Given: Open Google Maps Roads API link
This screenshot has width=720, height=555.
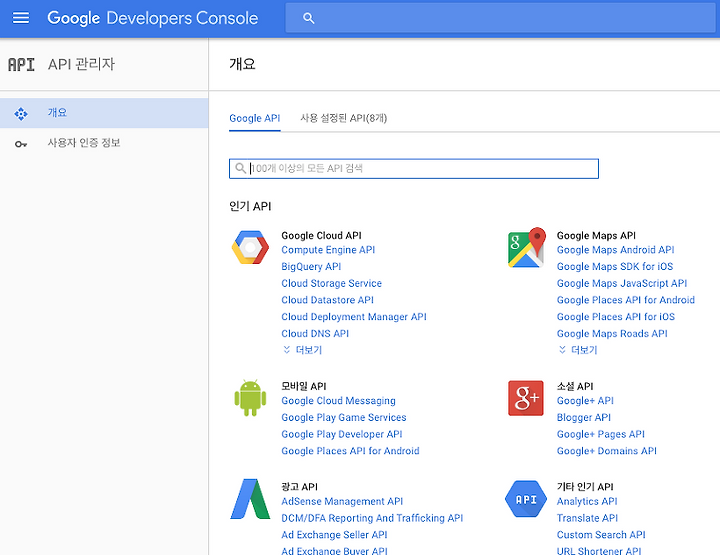Looking at the screenshot, I should (612, 334).
